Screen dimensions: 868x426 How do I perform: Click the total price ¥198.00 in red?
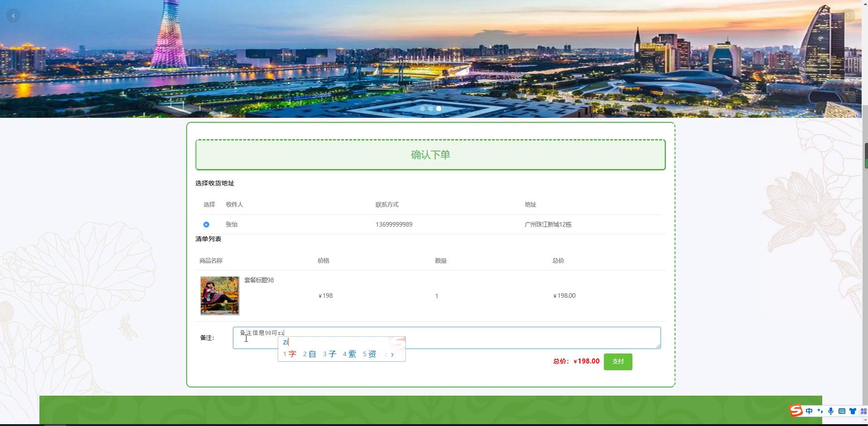pyautogui.click(x=586, y=361)
